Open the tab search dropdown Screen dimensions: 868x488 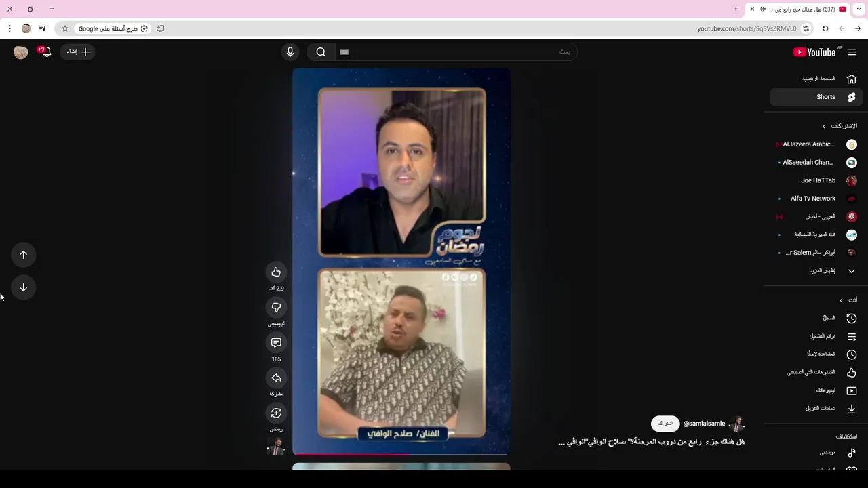point(859,9)
